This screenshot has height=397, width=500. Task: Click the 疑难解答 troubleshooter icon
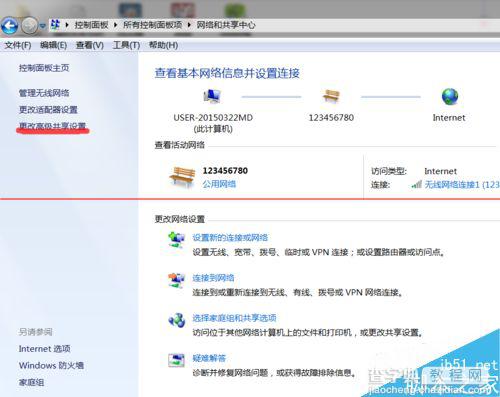point(176,360)
